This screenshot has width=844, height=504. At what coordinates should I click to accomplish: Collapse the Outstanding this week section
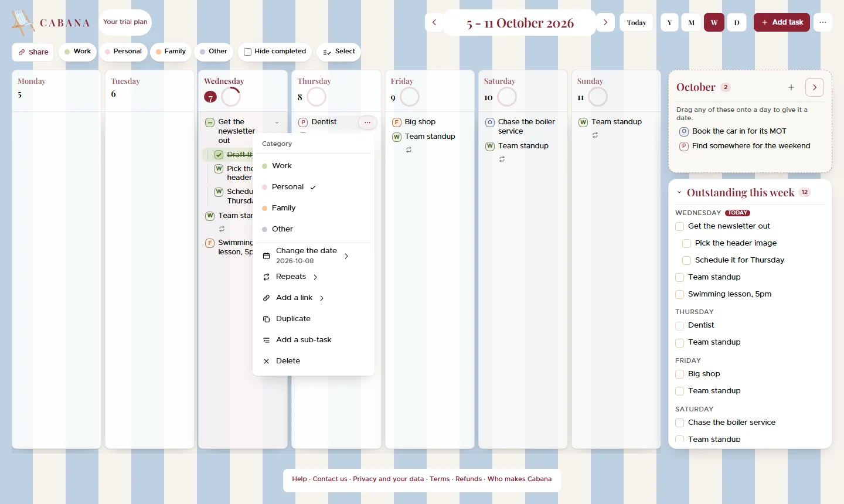point(679,192)
